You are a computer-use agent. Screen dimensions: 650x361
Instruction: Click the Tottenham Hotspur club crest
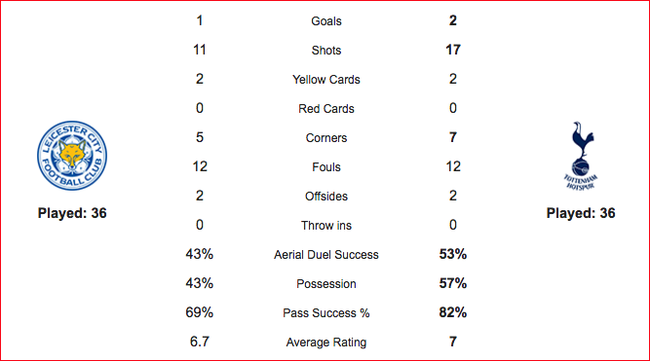click(x=580, y=156)
